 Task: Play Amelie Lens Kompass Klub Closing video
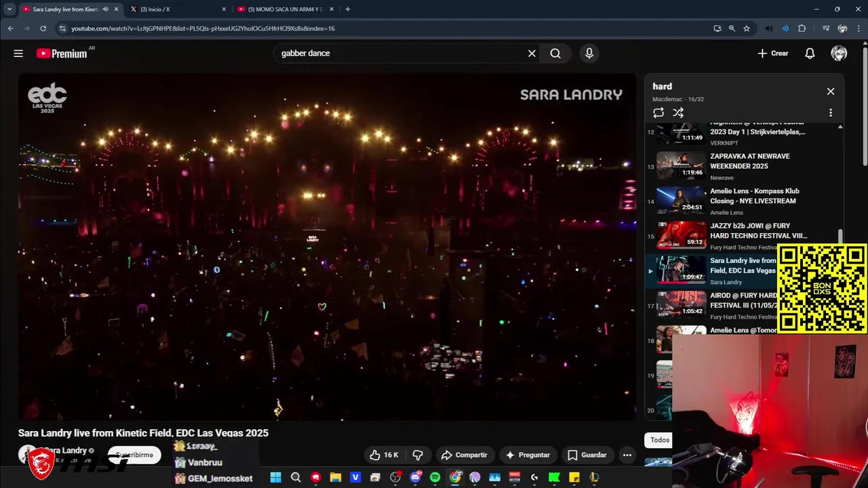coord(744,201)
